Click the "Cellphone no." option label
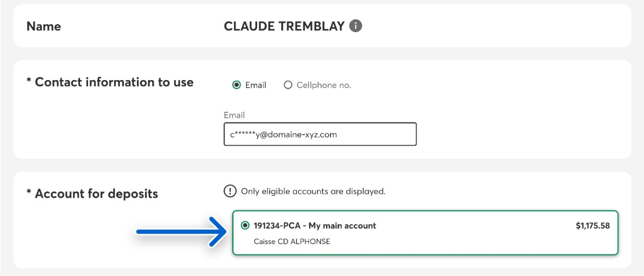644x276 pixels. pos(324,85)
